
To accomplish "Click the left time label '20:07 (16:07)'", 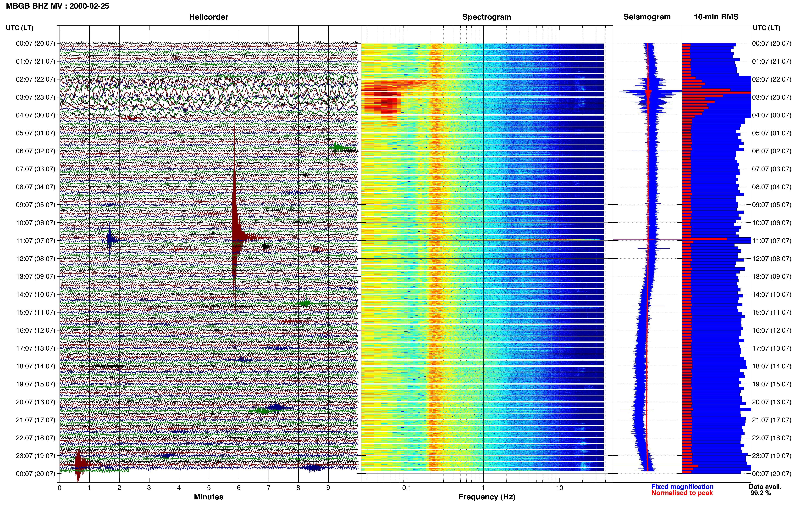I will click(35, 402).
